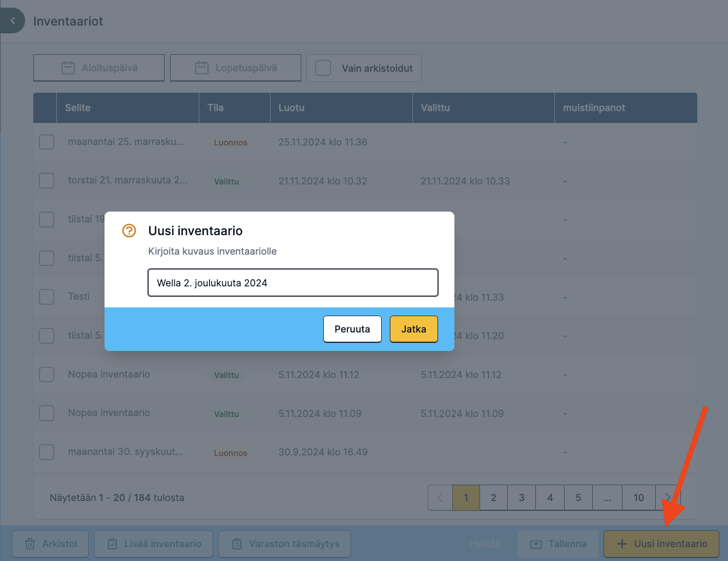The width and height of the screenshot is (728, 561).
Task: Go to page 1
Action: pyautogui.click(x=466, y=497)
